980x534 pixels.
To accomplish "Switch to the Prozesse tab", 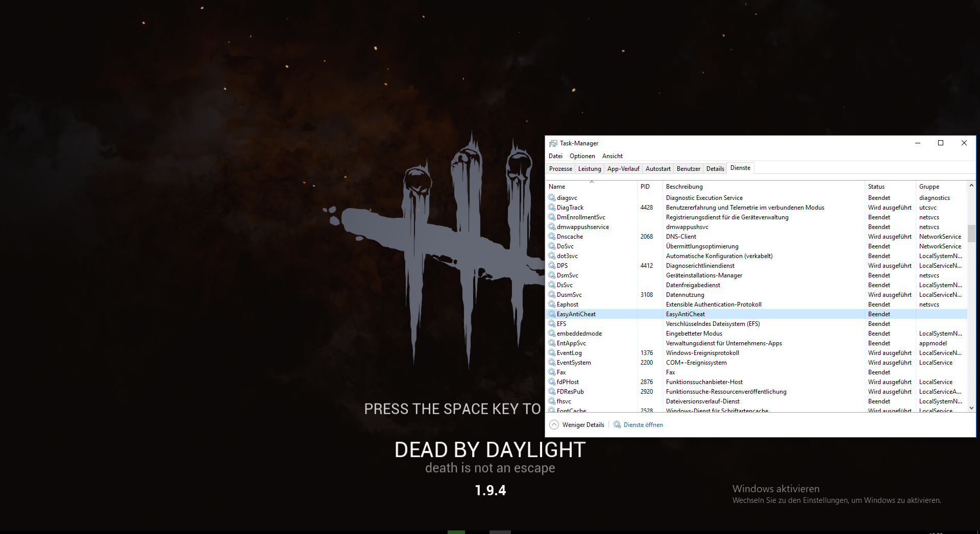I will coord(560,169).
